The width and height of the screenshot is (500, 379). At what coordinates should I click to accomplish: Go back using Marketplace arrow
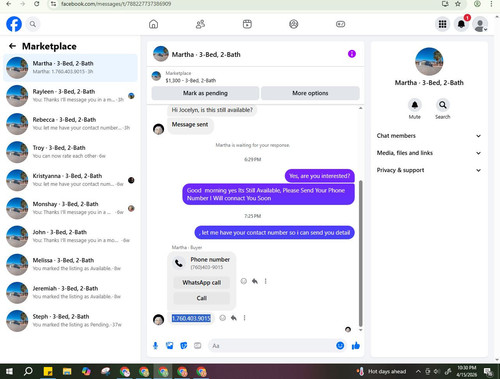(13, 46)
